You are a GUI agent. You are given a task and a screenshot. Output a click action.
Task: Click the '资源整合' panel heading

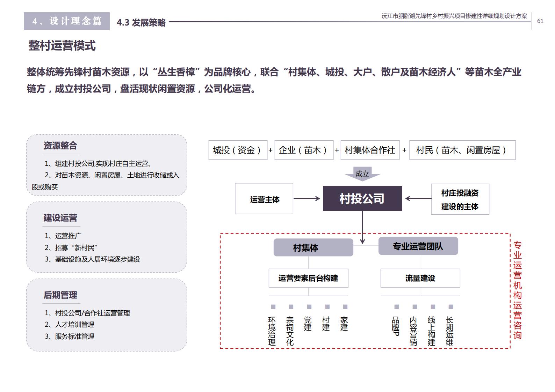pos(60,146)
